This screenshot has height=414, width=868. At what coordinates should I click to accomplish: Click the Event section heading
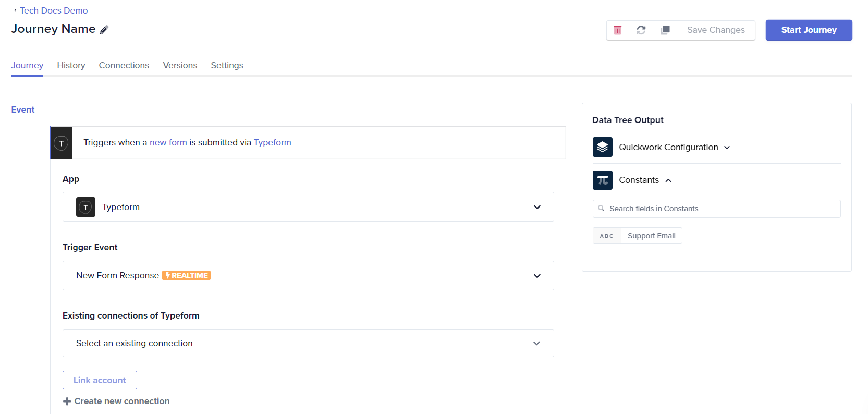tap(23, 110)
